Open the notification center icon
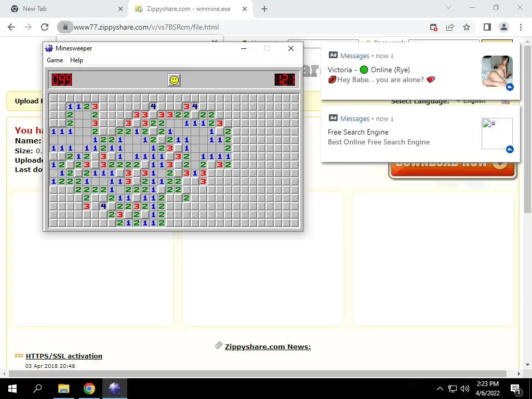The height and width of the screenshot is (399, 532). 515,389
